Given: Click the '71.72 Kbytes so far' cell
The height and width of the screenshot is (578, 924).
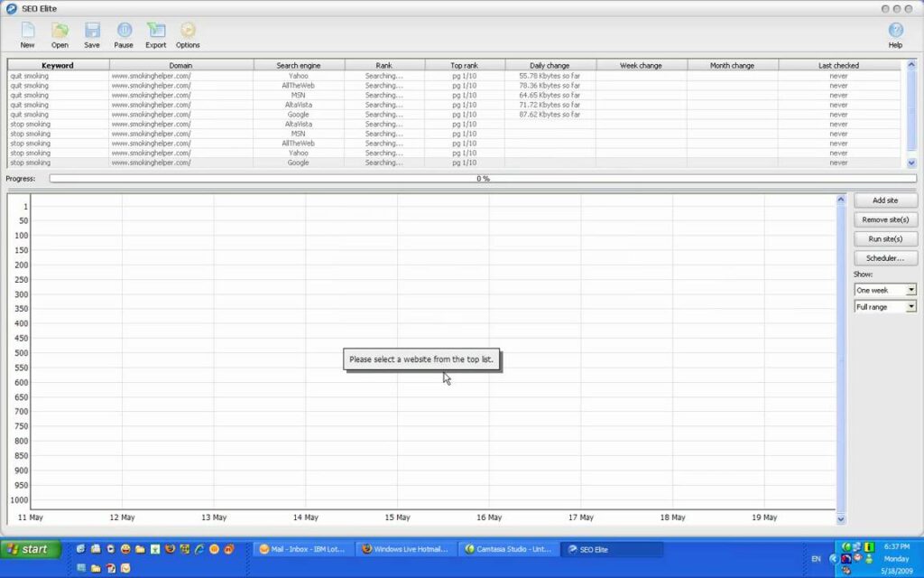Looking at the screenshot, I should 550,105.
